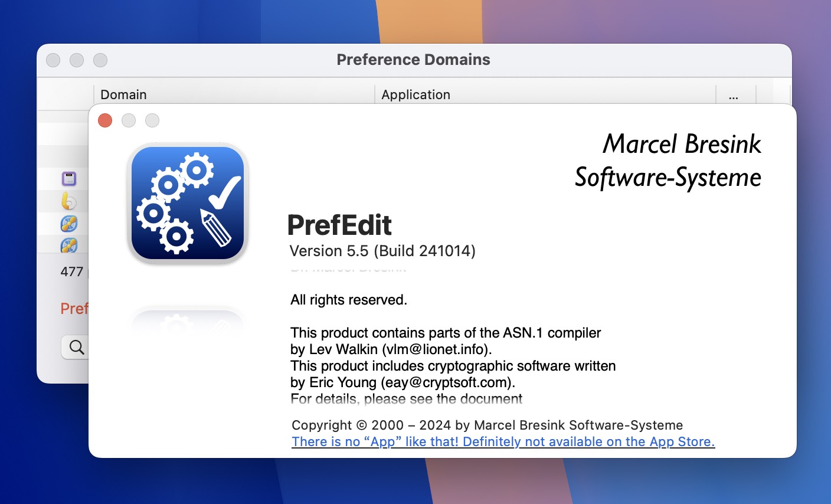Click the "Marcel Bresink Software-Systeme" logo text
The height and width of the screenshot is (504, 831).
[668, 161]
